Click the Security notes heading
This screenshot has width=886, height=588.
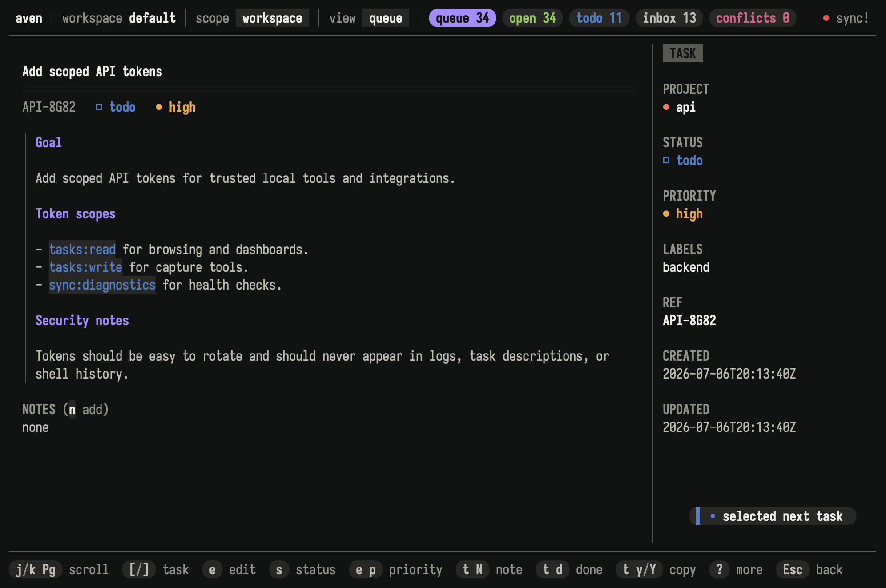click(82, 321)
